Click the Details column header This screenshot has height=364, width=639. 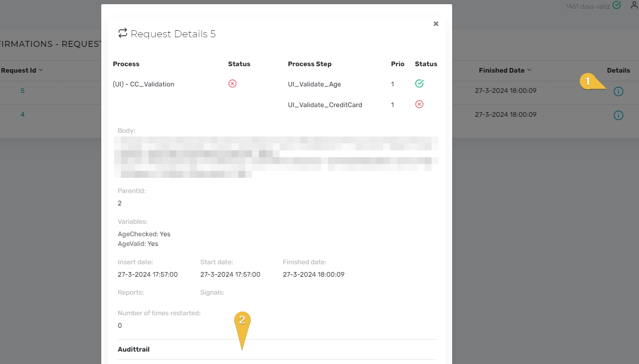(618, 70)
